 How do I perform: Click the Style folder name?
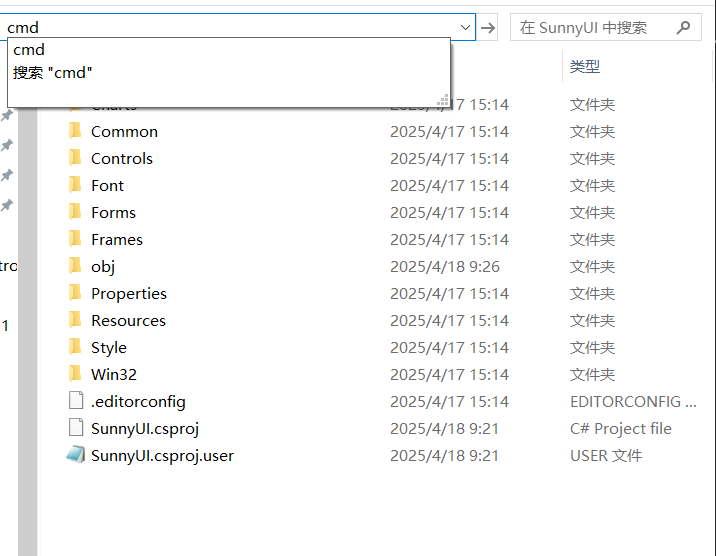pos(109,347)
